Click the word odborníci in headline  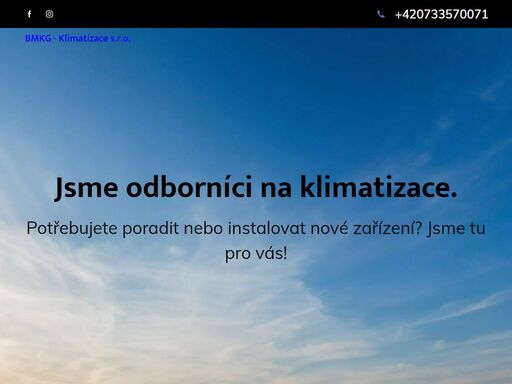pos(189,188)
